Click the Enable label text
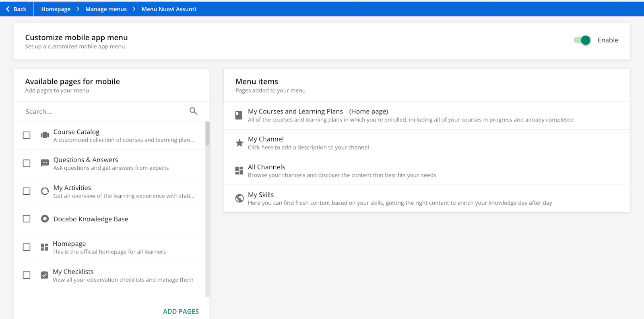Screen dimensions: 644x319 coord(608,40)
